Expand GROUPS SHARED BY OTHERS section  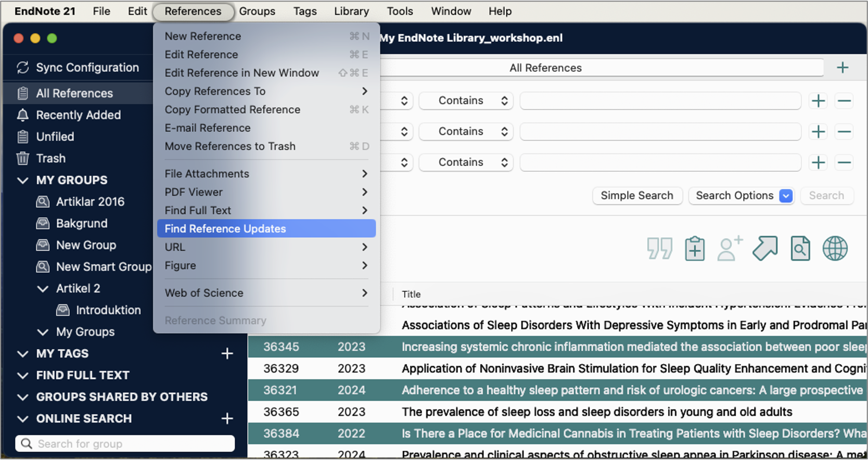tap(22, 398)
